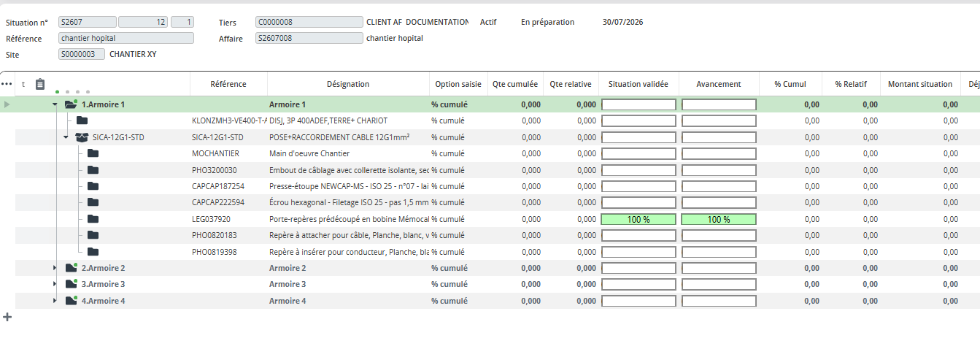Click the 'En préparation' status text
980x349 pixels.
pyautogui.click(x=547, y=22)
